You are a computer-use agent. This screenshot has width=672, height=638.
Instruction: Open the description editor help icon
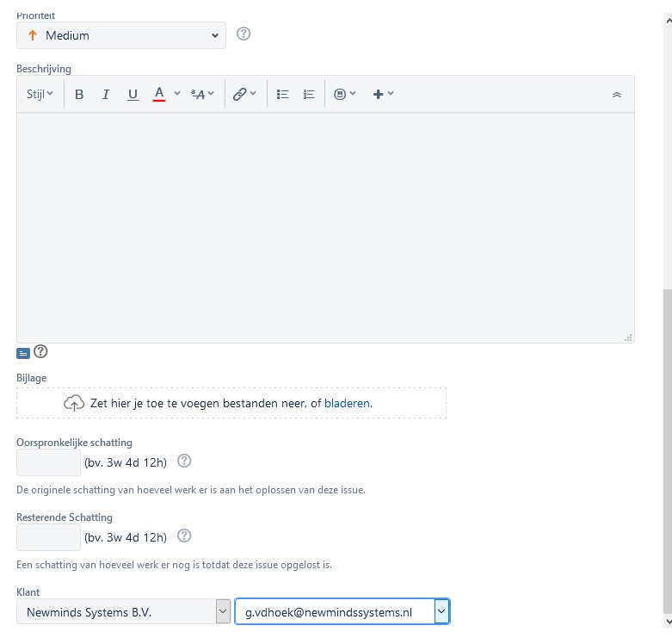click(40, 351)
